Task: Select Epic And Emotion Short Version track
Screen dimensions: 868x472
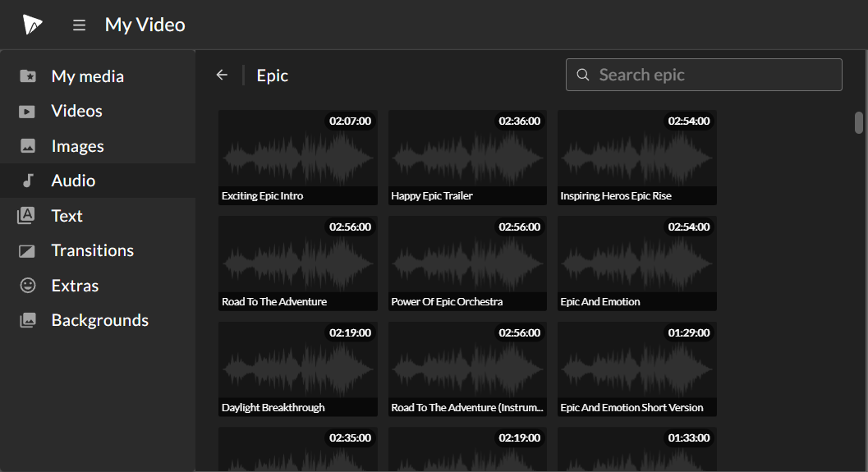Action: 636,369
